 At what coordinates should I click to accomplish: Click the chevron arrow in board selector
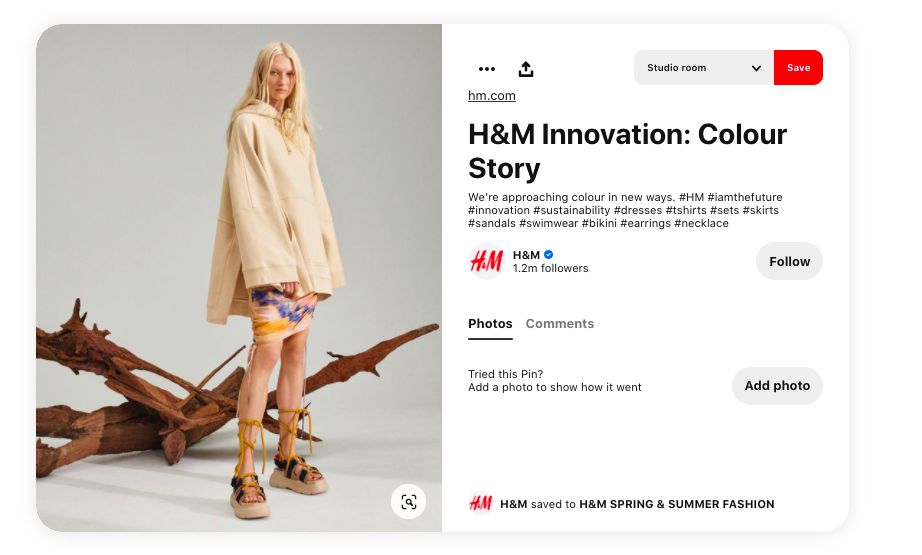[x=756, y=68]
